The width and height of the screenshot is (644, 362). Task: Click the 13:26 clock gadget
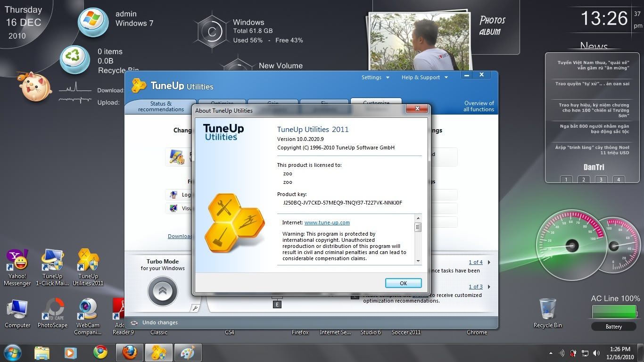coord(604,19)
